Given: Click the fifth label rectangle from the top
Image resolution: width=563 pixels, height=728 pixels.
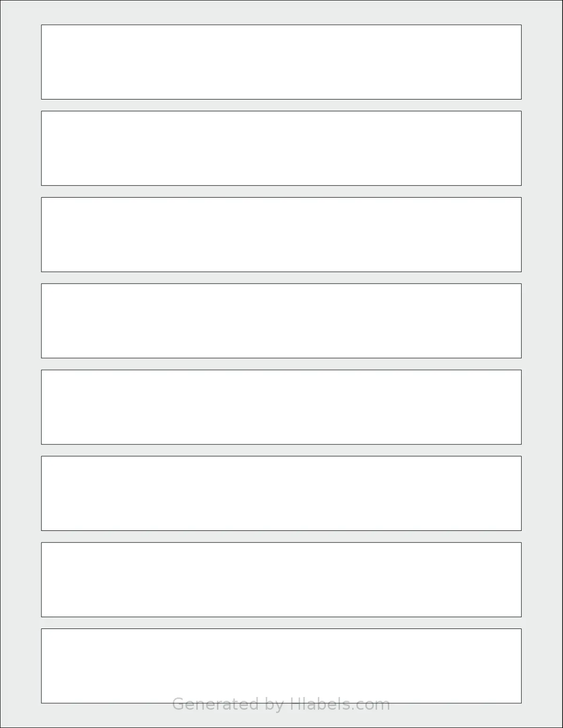Looking at the screenshot, I should [281, 407].
